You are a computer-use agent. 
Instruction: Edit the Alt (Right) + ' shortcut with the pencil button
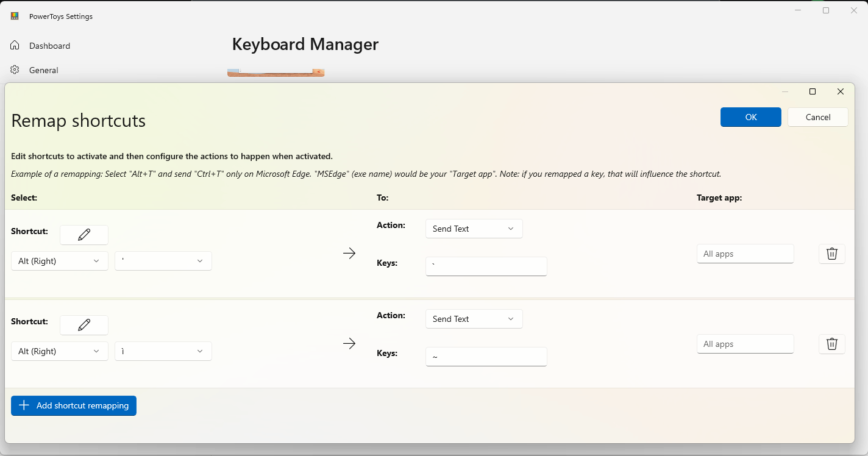(x=84, y=235)
